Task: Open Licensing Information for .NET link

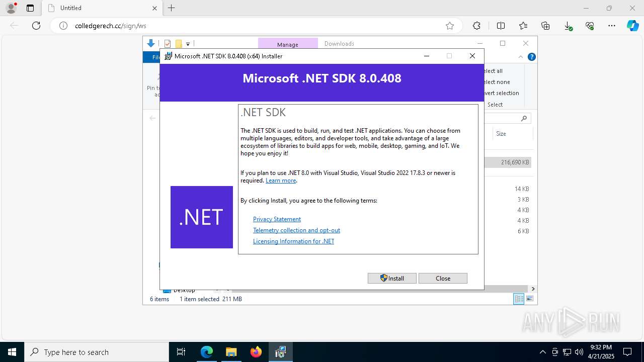Action: tap(293, 241)
